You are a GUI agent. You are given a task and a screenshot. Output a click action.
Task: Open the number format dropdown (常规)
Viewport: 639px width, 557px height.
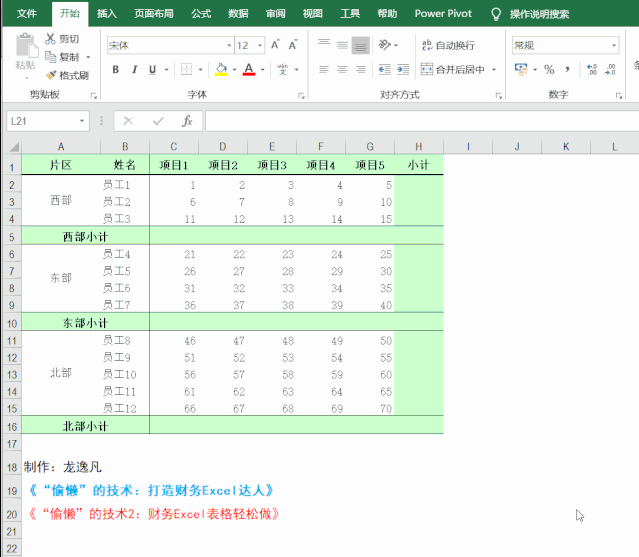614,45
